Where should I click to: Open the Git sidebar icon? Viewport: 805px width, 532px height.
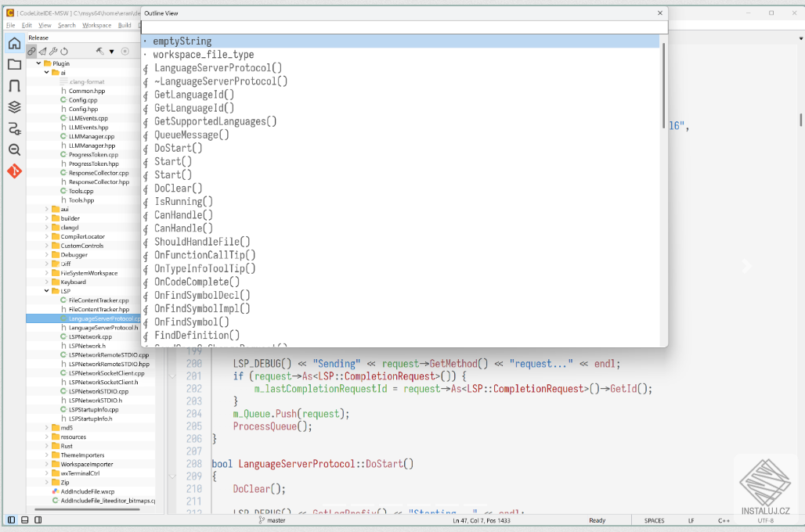tap(14, 171)
